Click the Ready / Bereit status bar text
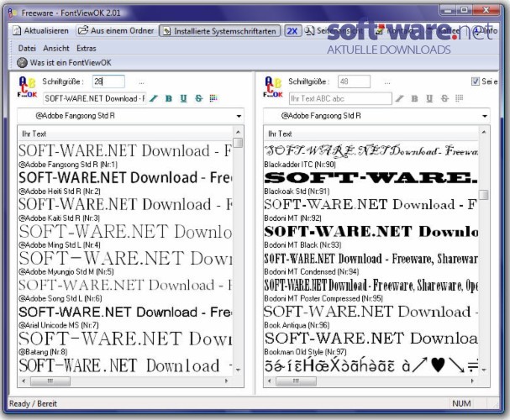 coord(33,404)
